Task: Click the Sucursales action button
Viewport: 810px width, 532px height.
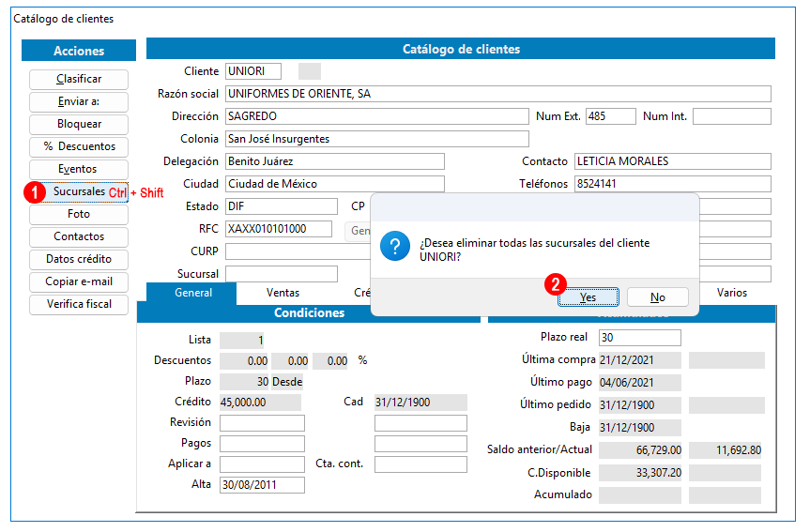Action: click(x=79, y=191)
